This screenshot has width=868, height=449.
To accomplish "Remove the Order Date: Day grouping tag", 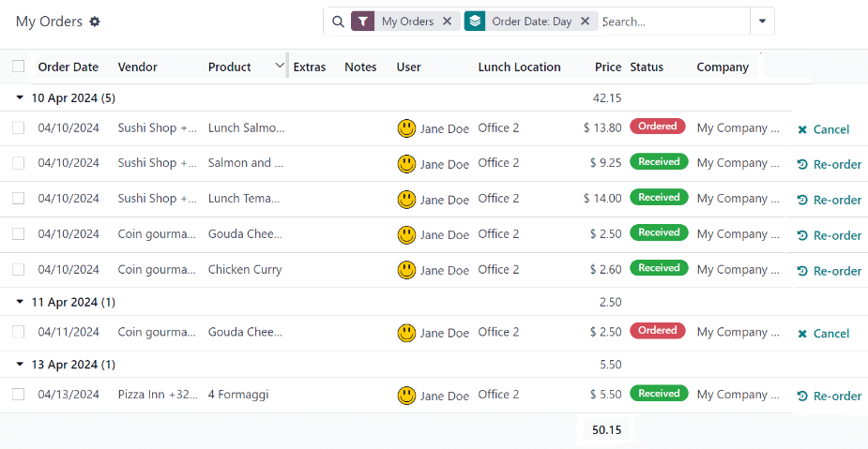I will [586, 21].
